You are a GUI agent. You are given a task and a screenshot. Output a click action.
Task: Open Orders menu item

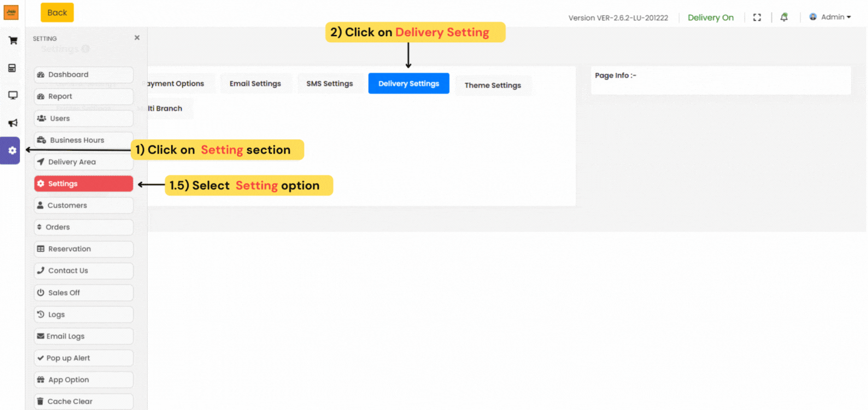pyautogui.click(x=84, y=227)
